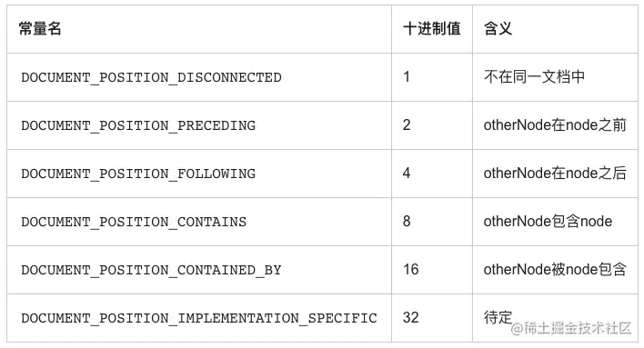Image resolution: width=644 pixels, height=348 pixels.
Task: Click the 不在同一文档中 meaning cell
Action: click(x=555, y=77)
